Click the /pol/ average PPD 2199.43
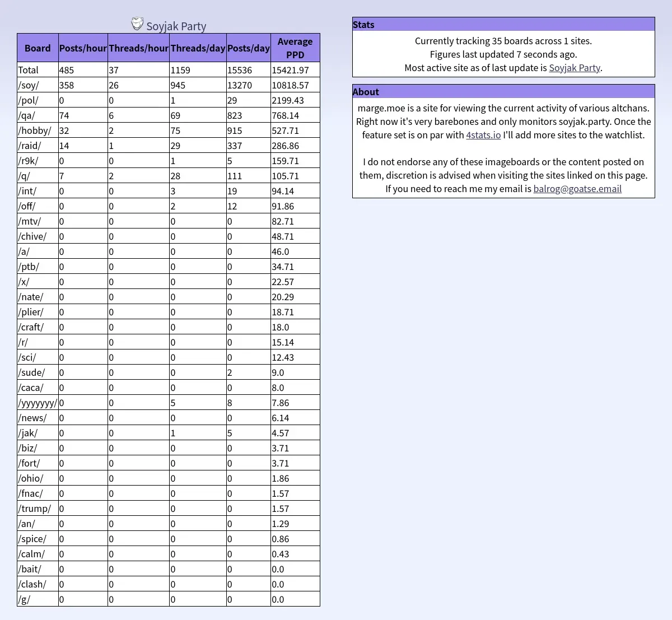Viewport: 672px width, 620px height. coord(295,100)
